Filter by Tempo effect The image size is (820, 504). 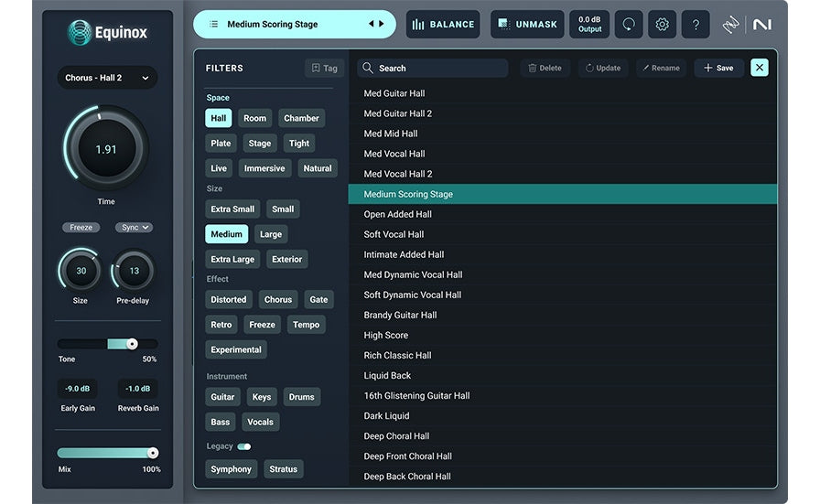pos(306,325)
